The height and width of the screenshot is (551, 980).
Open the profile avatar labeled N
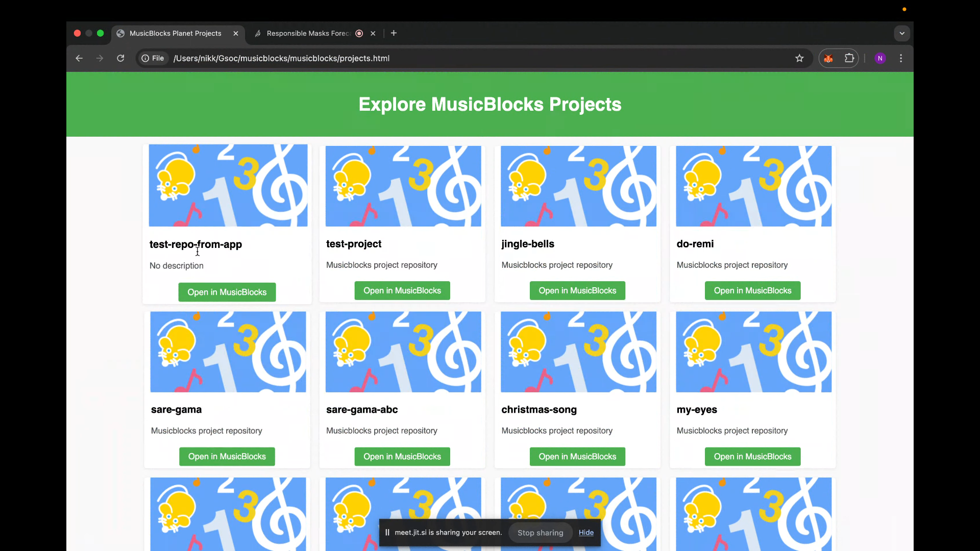tap(880, 58)
